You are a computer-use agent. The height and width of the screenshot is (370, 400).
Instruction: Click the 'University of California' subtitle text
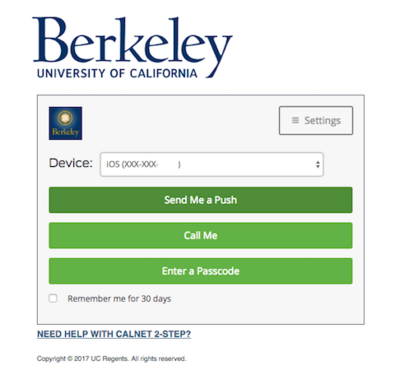pos(117,73)
